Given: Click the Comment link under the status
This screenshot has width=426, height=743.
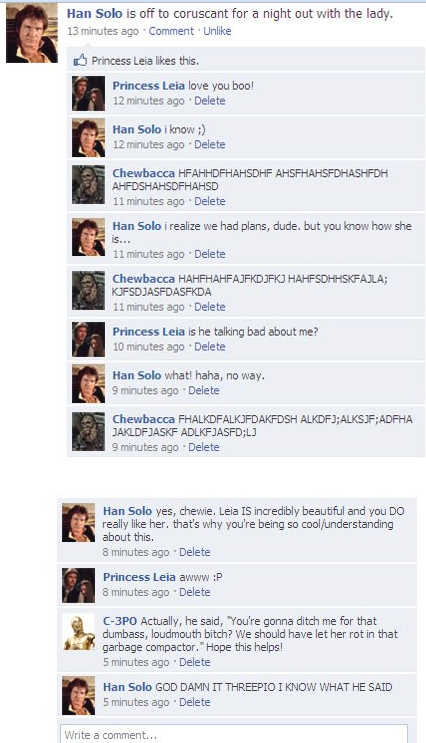Looking at the screenshot, I should [x=171, y=31].
